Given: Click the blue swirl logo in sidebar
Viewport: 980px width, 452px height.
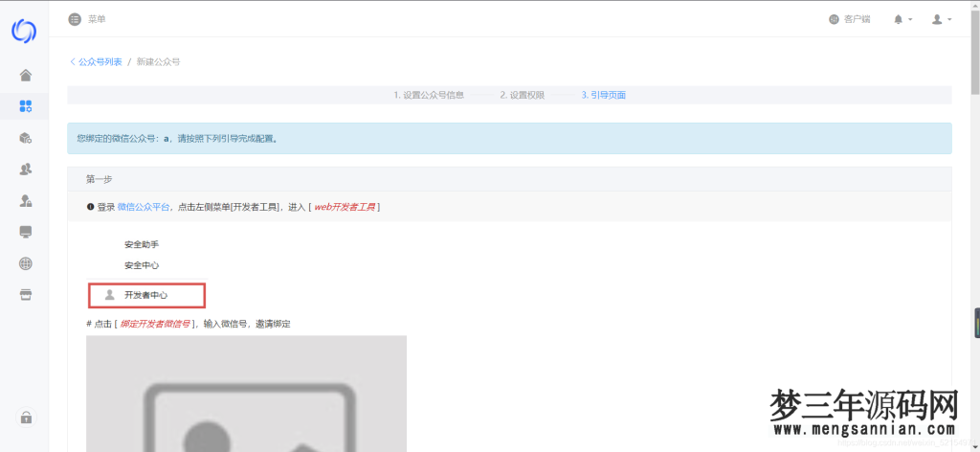Looking at the screenshot, I should click(x=24, y=31).
